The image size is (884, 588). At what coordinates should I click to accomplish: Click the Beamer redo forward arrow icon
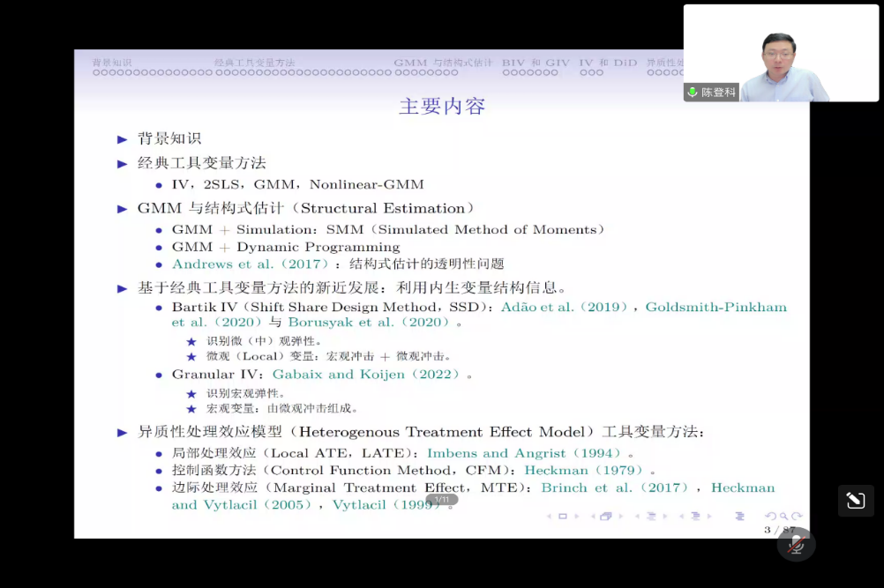(797, 517)
